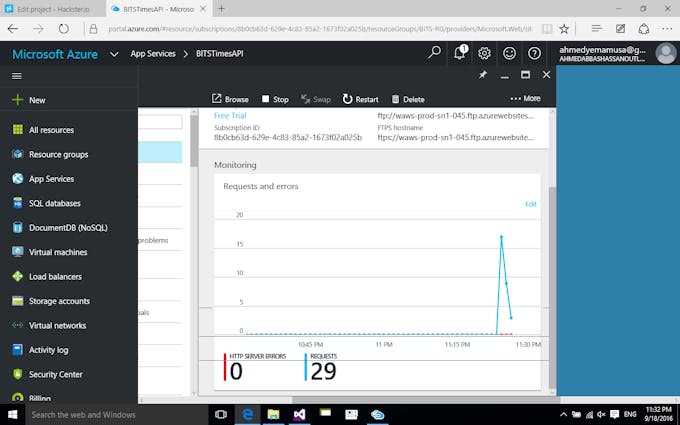Open Edge web note tool
Viewport: 680px width, 425px height.
(621, 29)
